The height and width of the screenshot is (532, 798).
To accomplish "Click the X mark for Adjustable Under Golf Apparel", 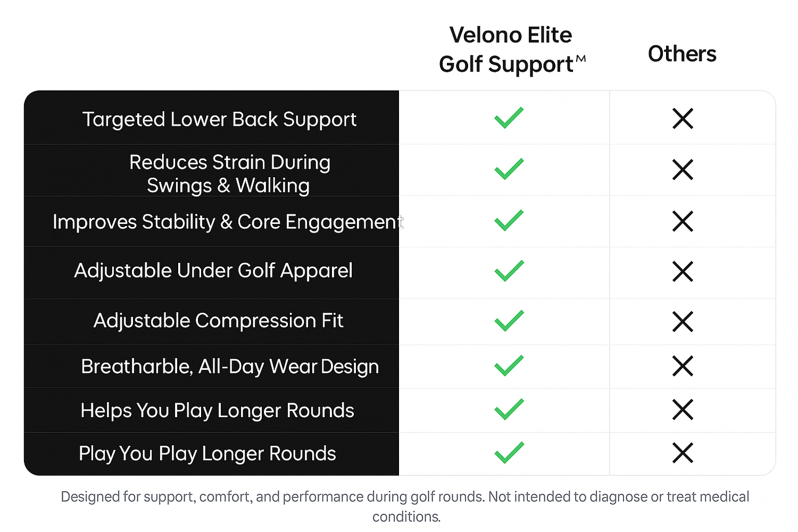I will [683, 271].
